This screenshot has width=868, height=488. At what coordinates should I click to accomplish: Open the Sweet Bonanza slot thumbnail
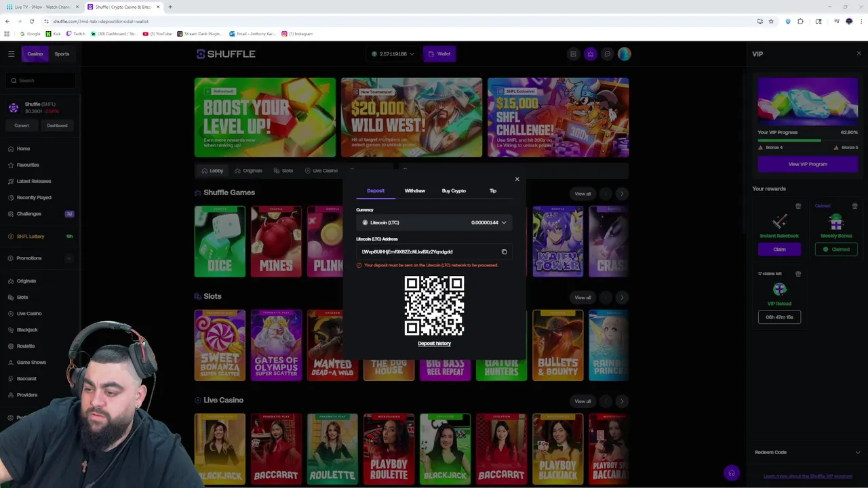click(x=220, y=346)
